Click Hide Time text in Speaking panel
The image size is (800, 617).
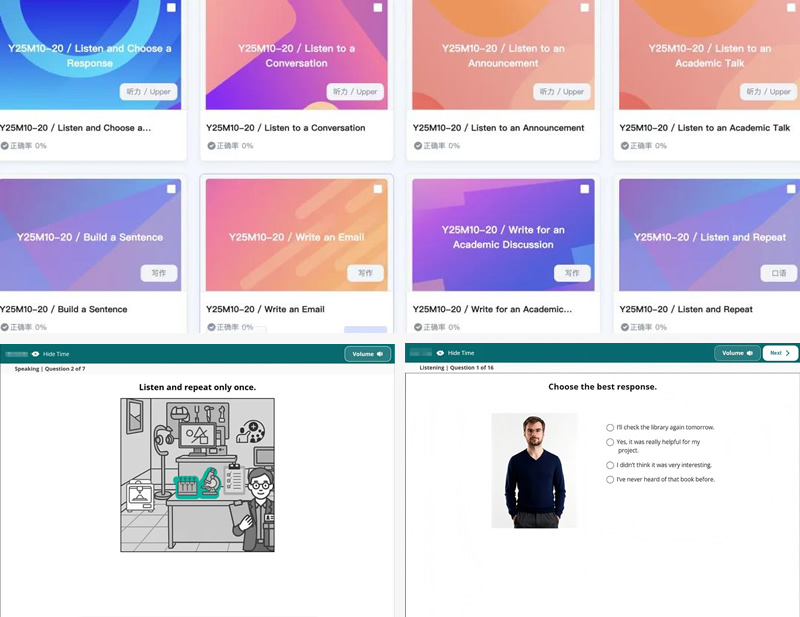[x=56, y=354]
